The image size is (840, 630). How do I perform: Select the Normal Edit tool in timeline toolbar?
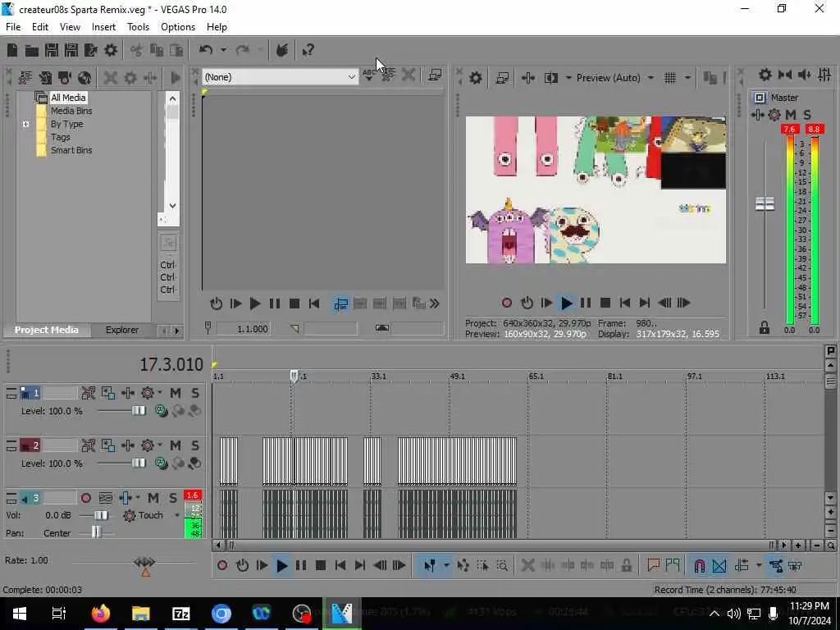429,566
